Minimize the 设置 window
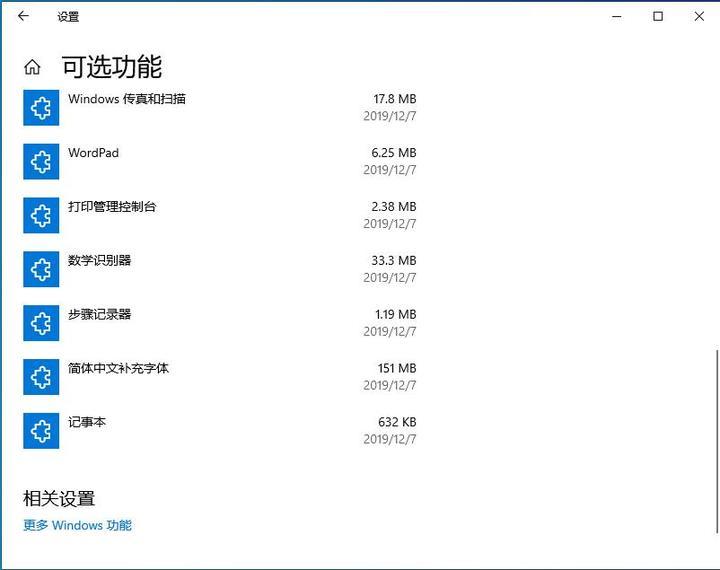 pyautogui.click(x=612, y=16)
